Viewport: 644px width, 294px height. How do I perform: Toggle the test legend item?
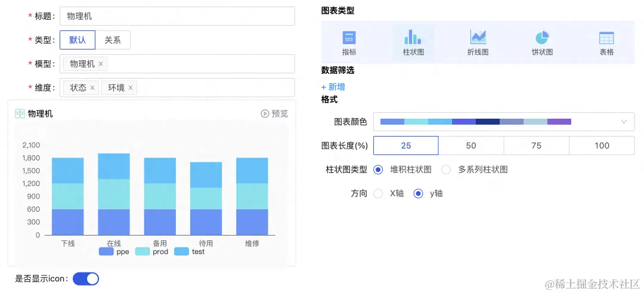190,252
